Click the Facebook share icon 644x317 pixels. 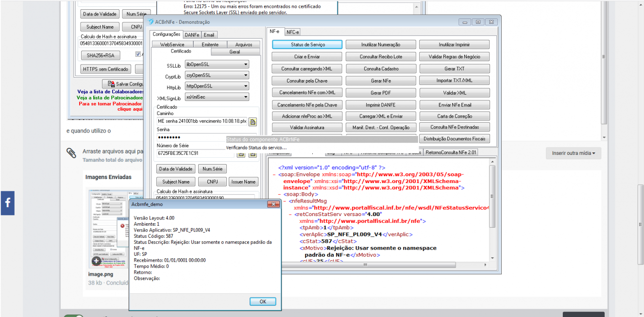click(7, 203)
